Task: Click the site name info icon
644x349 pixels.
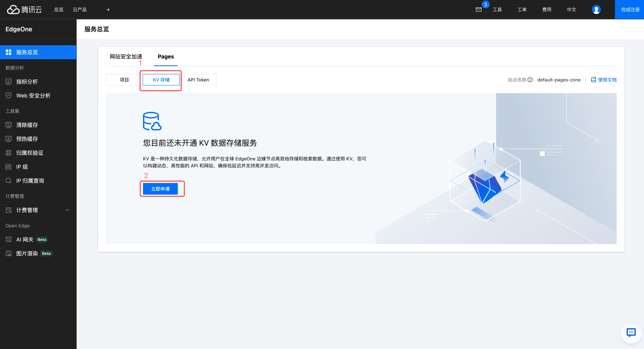Action: coord(530,80)
